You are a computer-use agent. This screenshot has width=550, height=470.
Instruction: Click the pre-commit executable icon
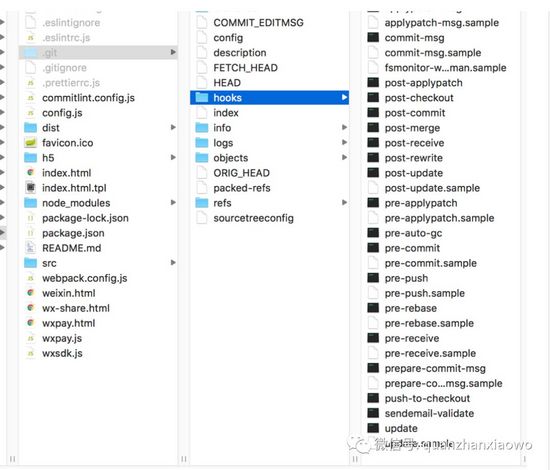[373, 248]
